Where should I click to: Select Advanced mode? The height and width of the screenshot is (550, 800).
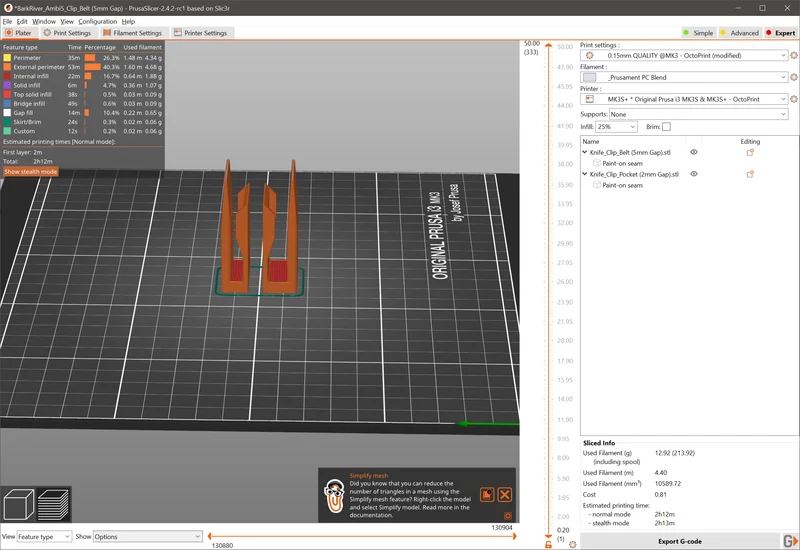coord(739,33)
